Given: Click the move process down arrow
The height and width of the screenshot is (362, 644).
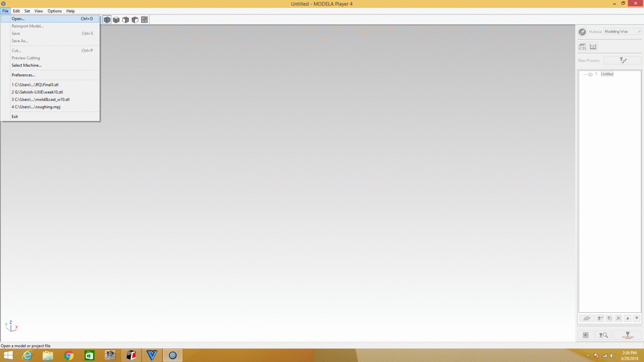Looking at the screenshot, I should (637, 319).
